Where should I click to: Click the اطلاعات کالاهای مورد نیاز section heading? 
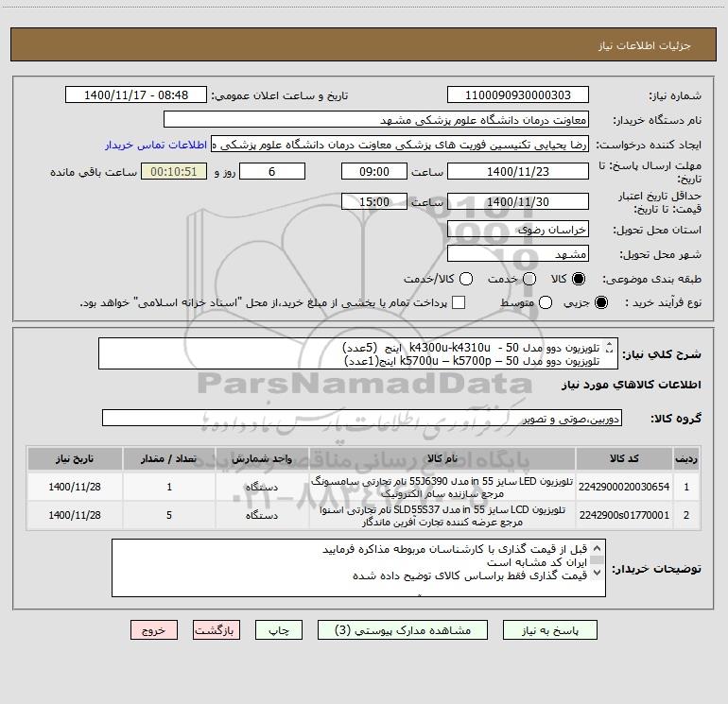tap(631, 385)
